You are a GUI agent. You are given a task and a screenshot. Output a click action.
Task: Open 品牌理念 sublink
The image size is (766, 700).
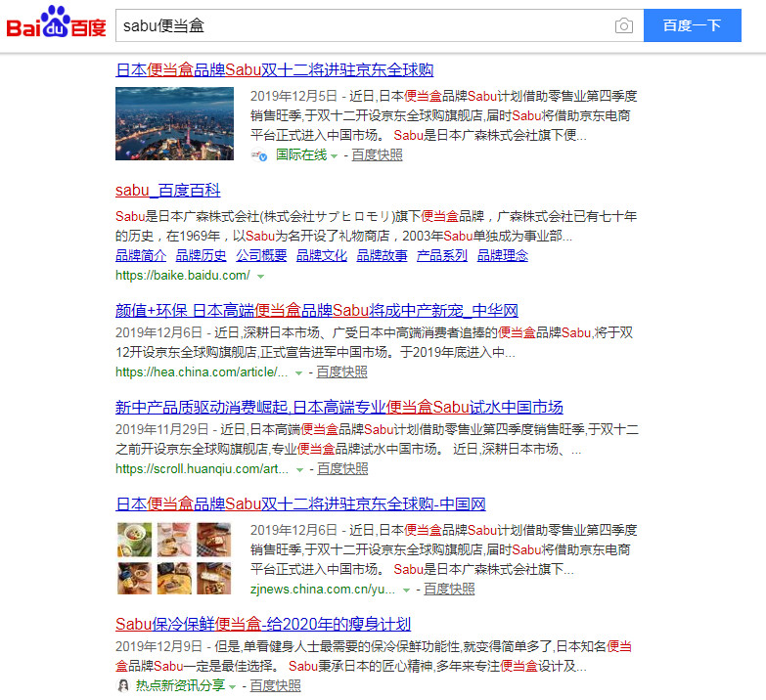(503, 255)
